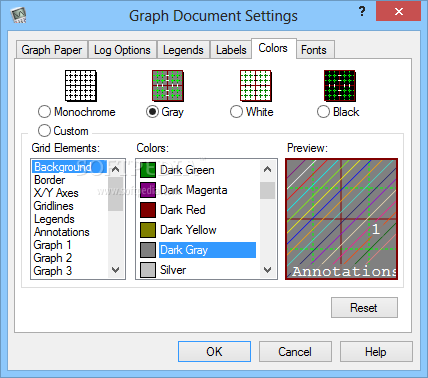The height and width of the screenshot is (378, 428).
Task: Select the Gray radio button
Action: click(x=152, y=112)
